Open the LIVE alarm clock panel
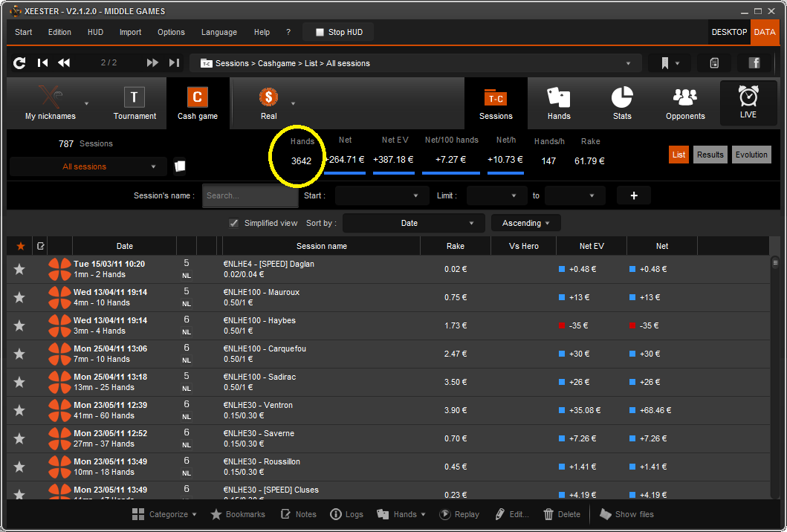787x532 pixels. [748, 103]
